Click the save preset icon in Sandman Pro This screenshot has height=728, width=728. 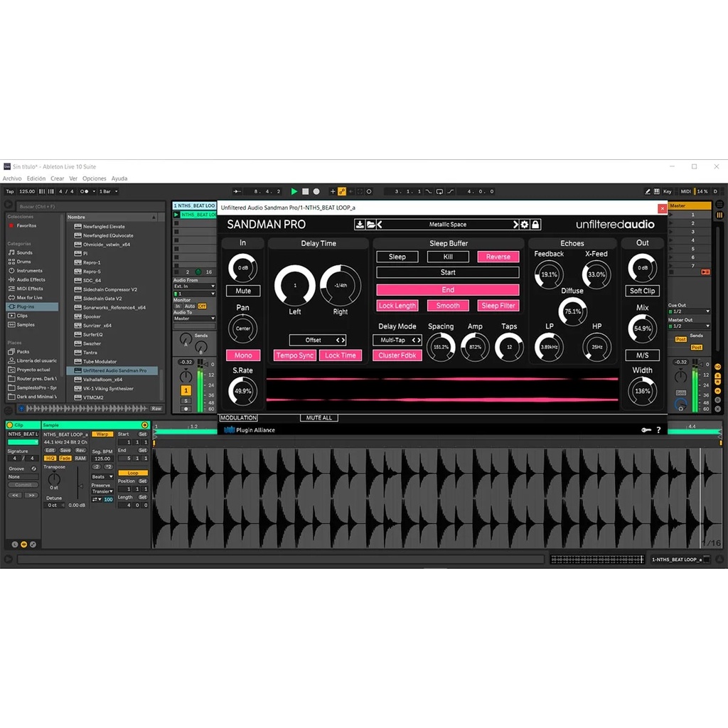tap(359, 225)
